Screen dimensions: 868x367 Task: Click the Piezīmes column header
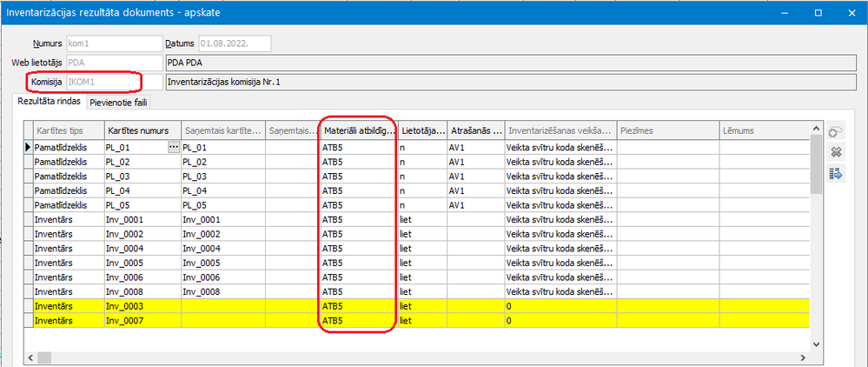(x=668, y=130)
